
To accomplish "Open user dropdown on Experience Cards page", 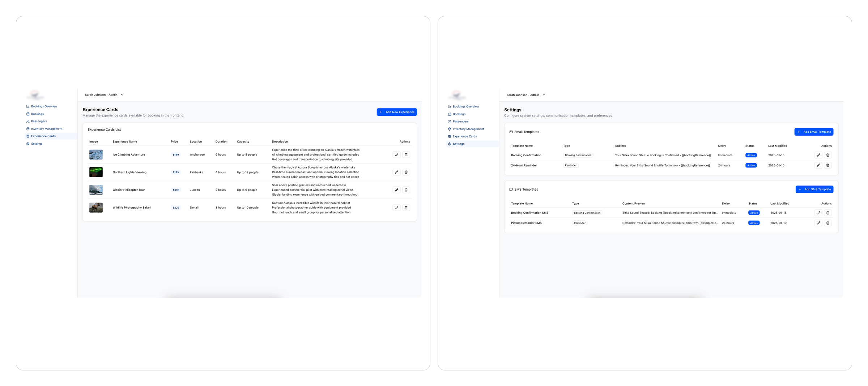I will tap(104, 95).
